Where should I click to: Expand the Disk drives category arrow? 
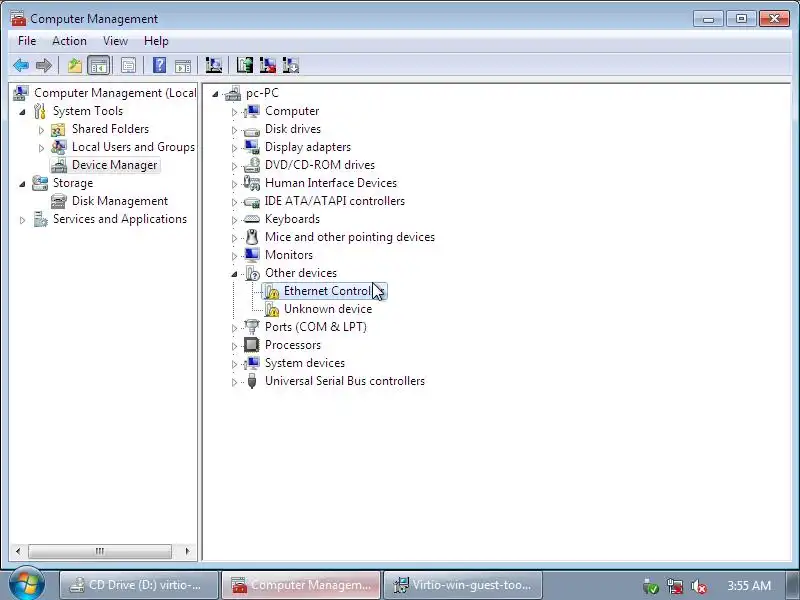click(234, 130)
